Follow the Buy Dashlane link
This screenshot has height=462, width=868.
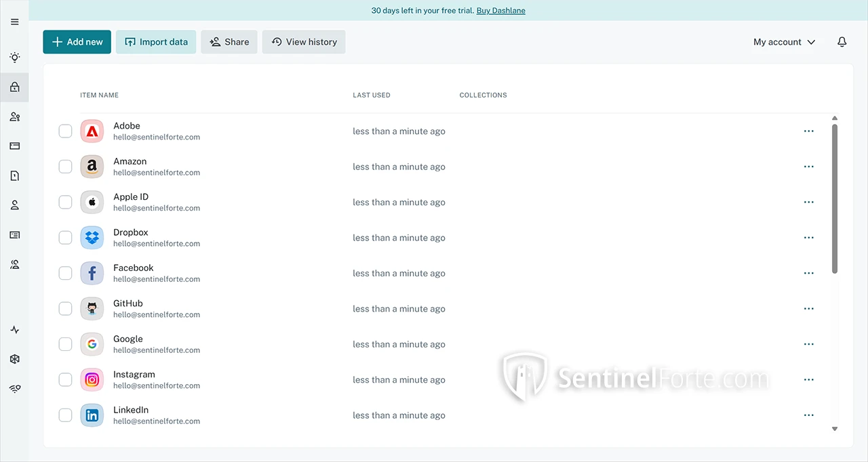[x=500, y=10]
